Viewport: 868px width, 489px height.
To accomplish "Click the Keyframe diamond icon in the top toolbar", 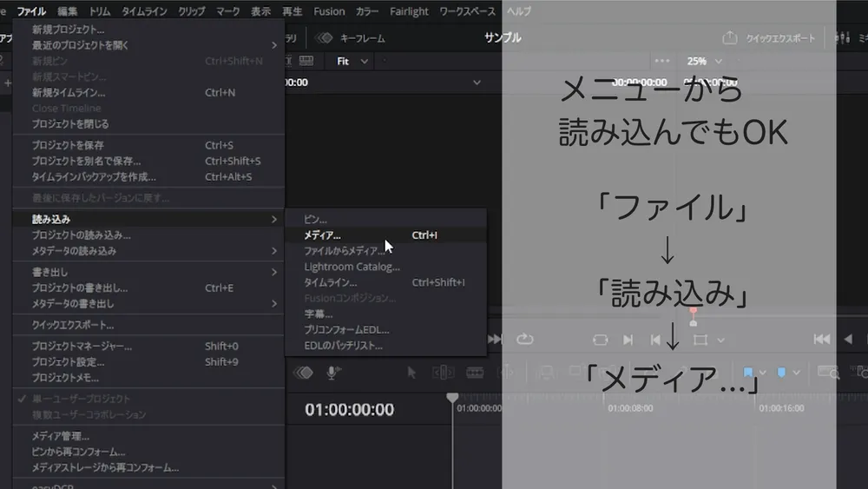I will [x=324, y=37].
